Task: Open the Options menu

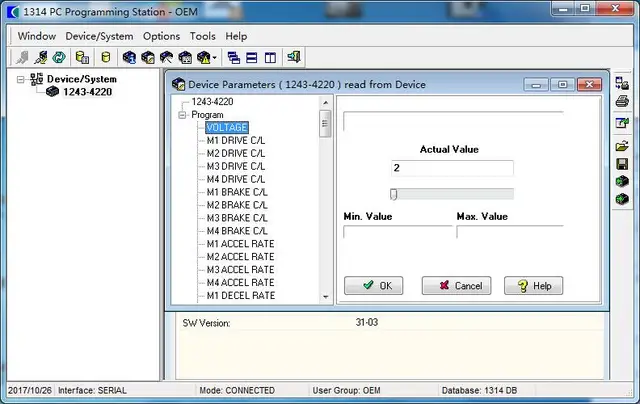Action: click(161, 36)
